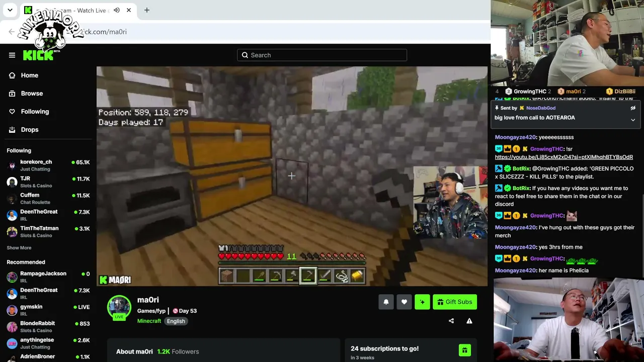Click the ma0ri channel name heading
Image resolution: width=644 pixels, height=362 pixels.
(148, 300)
